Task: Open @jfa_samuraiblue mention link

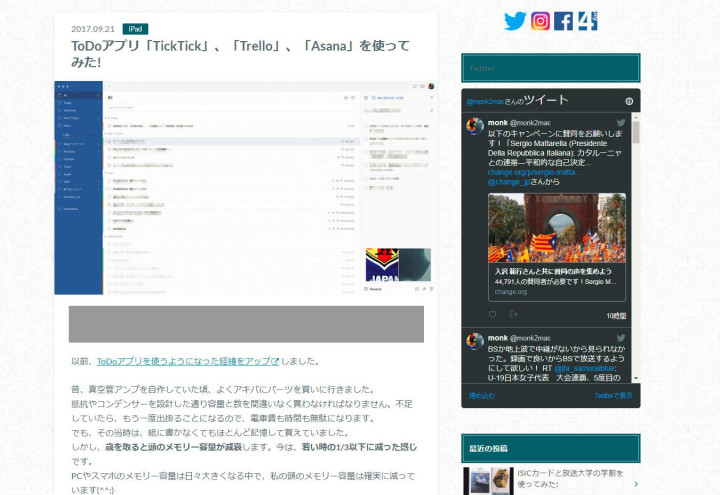Action: pyautogui.click(x=584, y=368)
